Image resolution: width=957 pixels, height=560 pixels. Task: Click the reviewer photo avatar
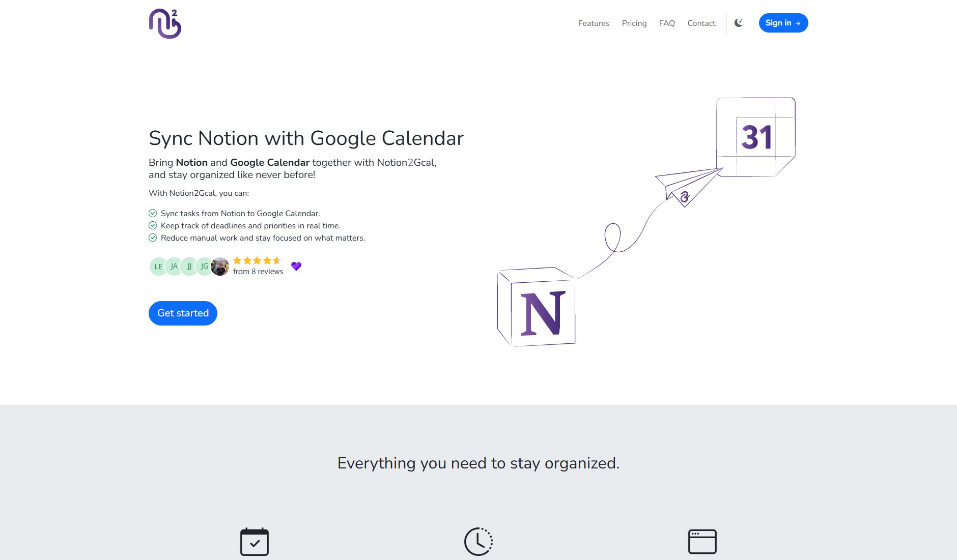220,267
